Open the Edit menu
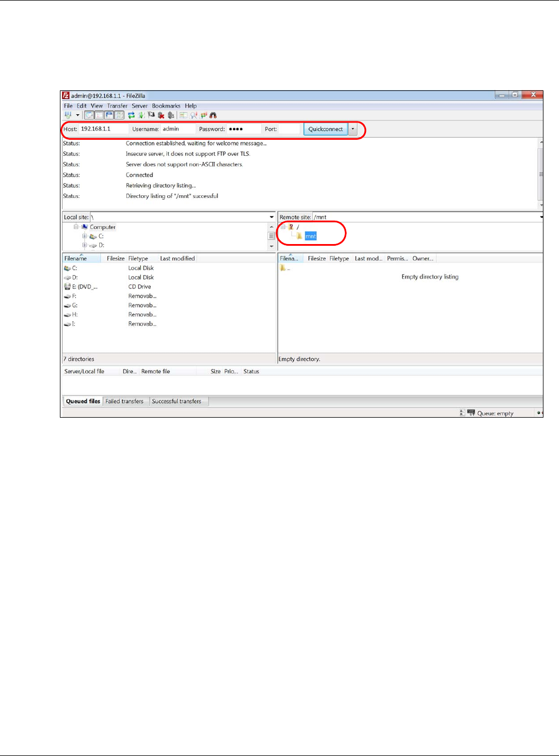The height and width of the screenshot is (756, 559). pos(82,105)
